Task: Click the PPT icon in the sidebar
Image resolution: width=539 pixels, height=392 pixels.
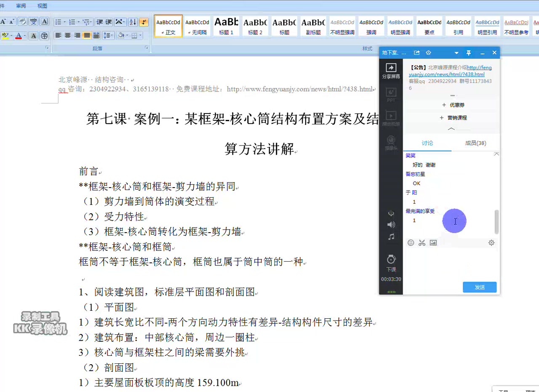Action: click(x=391, y=95)
